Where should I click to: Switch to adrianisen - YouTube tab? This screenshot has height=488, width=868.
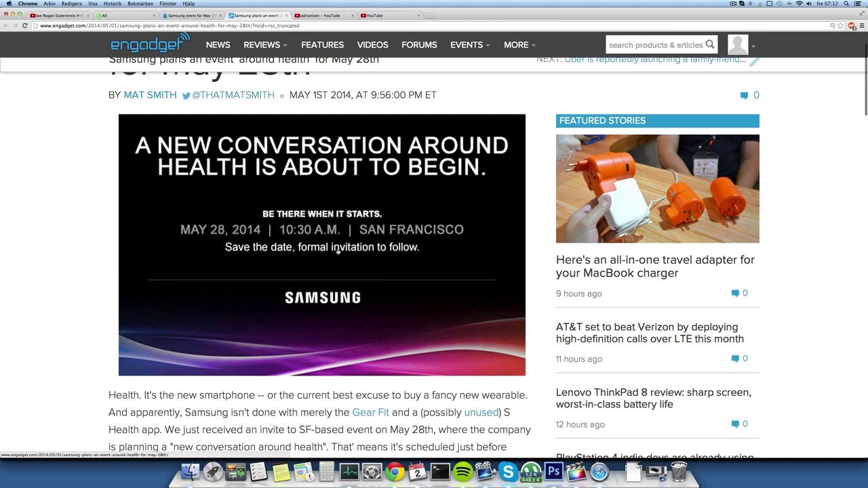(324, 15)
